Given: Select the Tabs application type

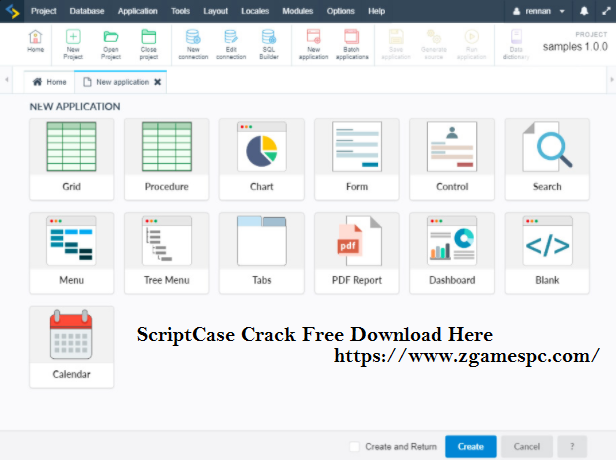Looking at the screenshot, I should pyautogui.click(x=262, y=253).
